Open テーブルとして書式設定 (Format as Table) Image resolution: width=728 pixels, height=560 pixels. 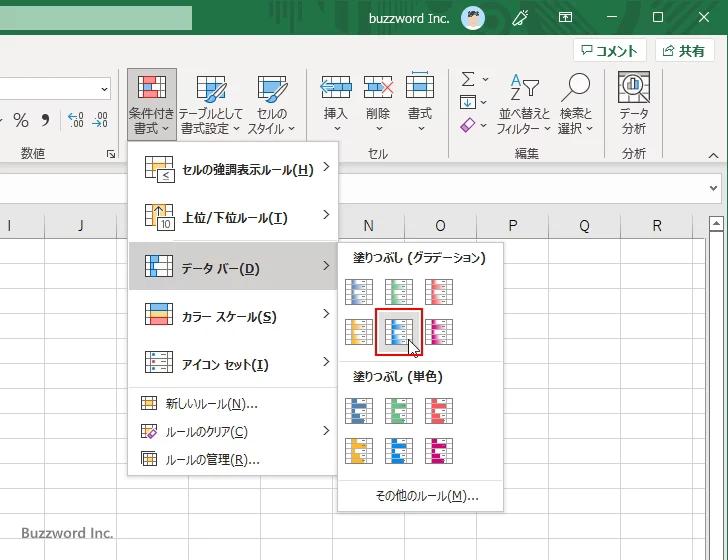click(x=210, y=104)
